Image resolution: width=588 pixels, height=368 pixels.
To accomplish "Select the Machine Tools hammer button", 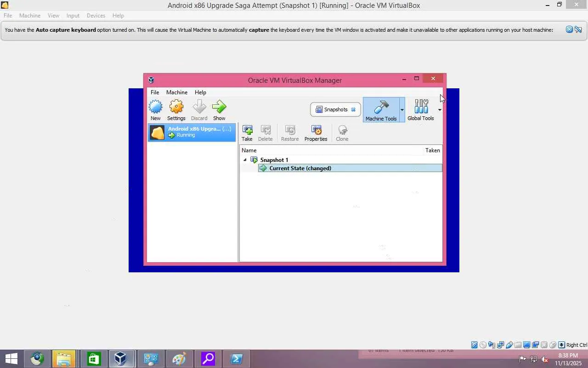I will click(381, 109).
